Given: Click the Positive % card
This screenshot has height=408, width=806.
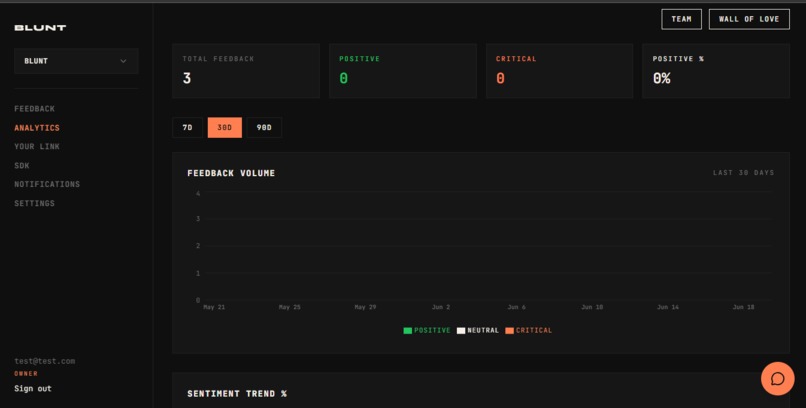Looking at the screenshot, I should click(716, 71).
